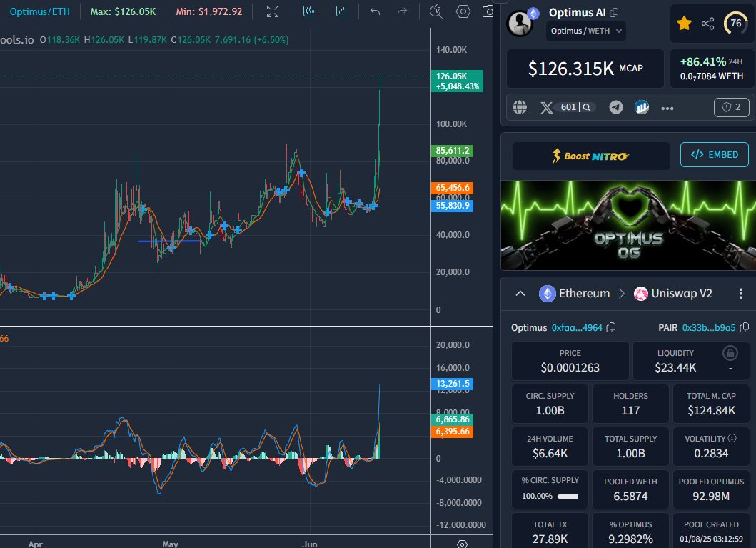
Task: Click the orange 65,456.6 axis label
Action: (453, 188)
